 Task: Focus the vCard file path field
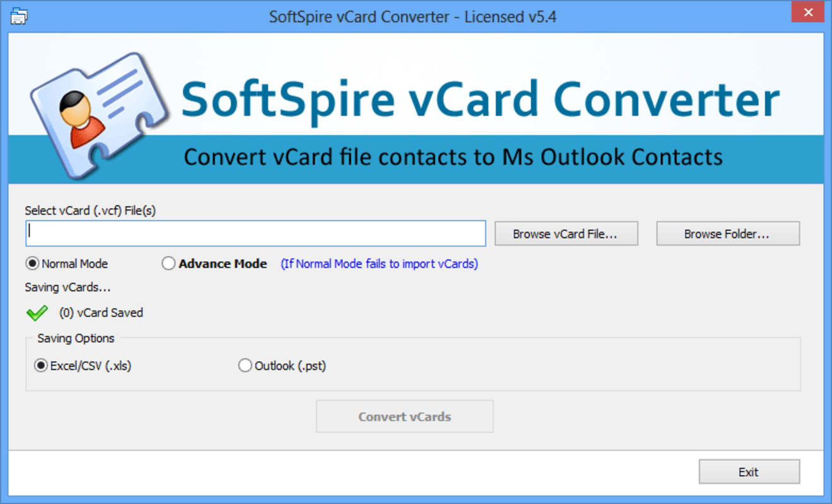[256, 233]
